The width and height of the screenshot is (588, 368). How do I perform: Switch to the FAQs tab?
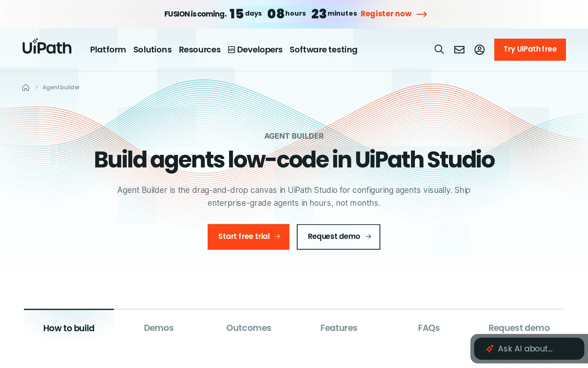[x=429, y=328]
